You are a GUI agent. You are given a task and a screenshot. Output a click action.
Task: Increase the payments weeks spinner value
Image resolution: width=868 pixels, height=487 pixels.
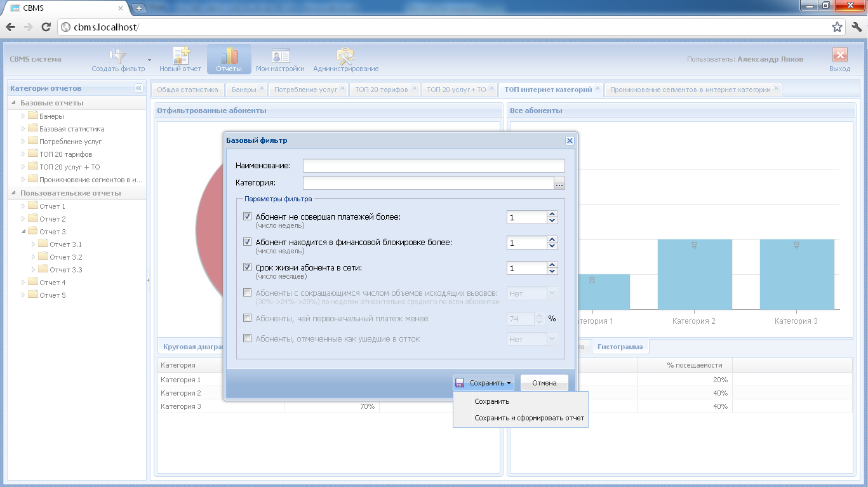click(552, 214)
